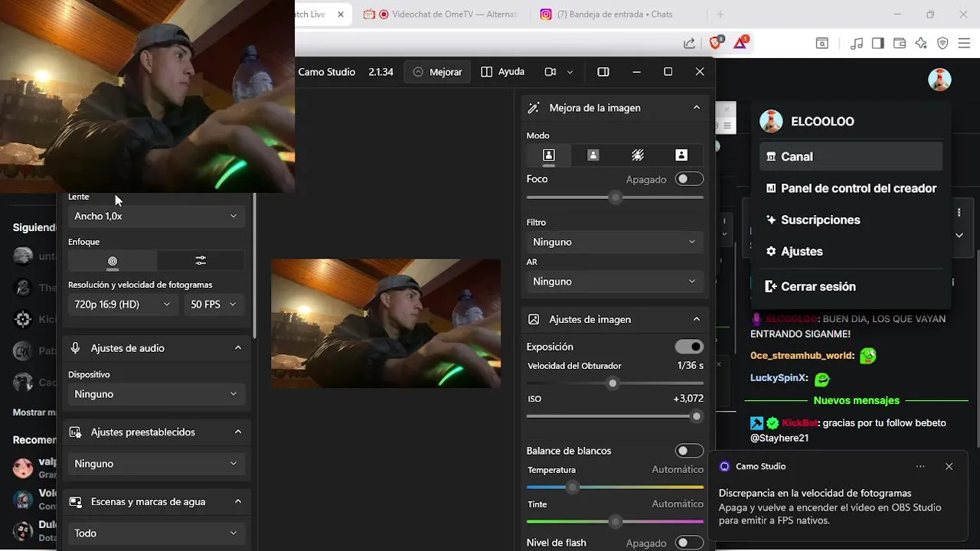Open the audio Dispositivo dropdown
The height and width of the screenshot is (551, 980).
(x=156, y=394)
